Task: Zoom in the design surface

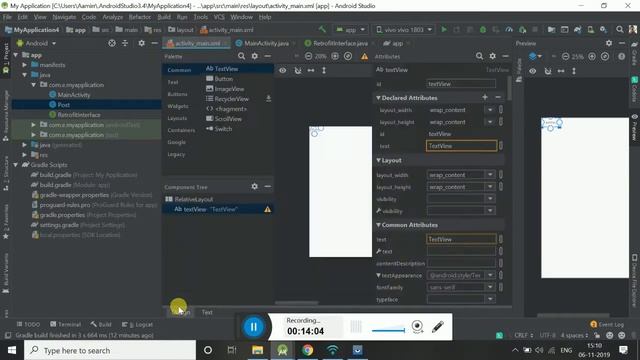Action: point(335,56)
